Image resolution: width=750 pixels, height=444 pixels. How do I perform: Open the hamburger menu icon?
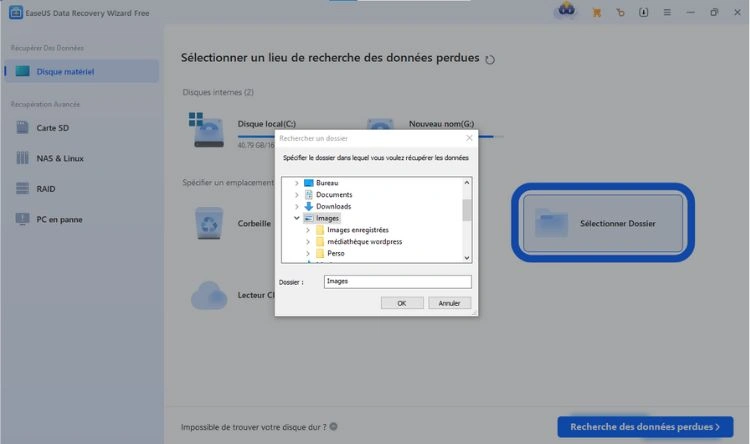(667, 12)
